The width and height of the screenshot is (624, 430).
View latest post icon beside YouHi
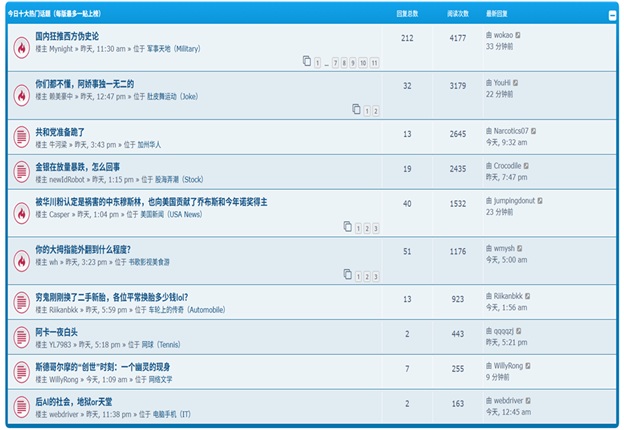(517, 83)
